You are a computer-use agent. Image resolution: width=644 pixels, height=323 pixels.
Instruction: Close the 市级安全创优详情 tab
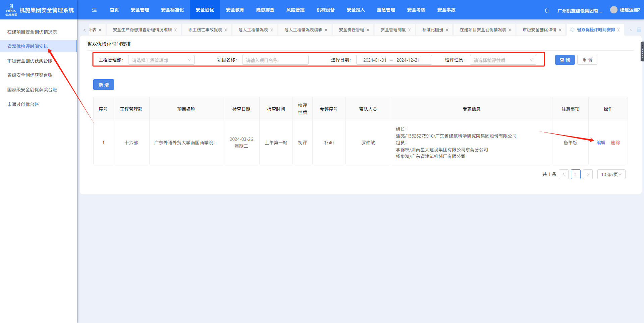[x=560, y=30]
